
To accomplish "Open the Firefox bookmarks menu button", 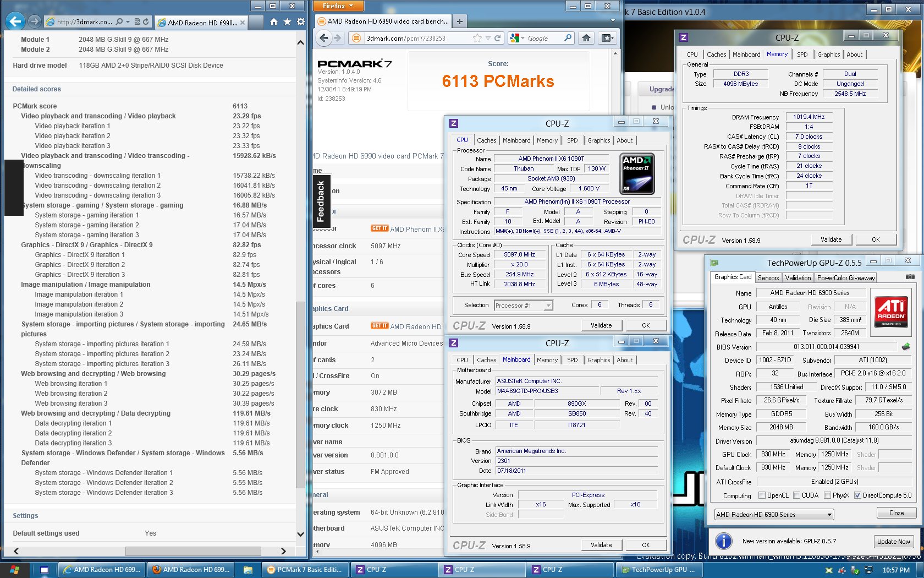I will (607, 38).
